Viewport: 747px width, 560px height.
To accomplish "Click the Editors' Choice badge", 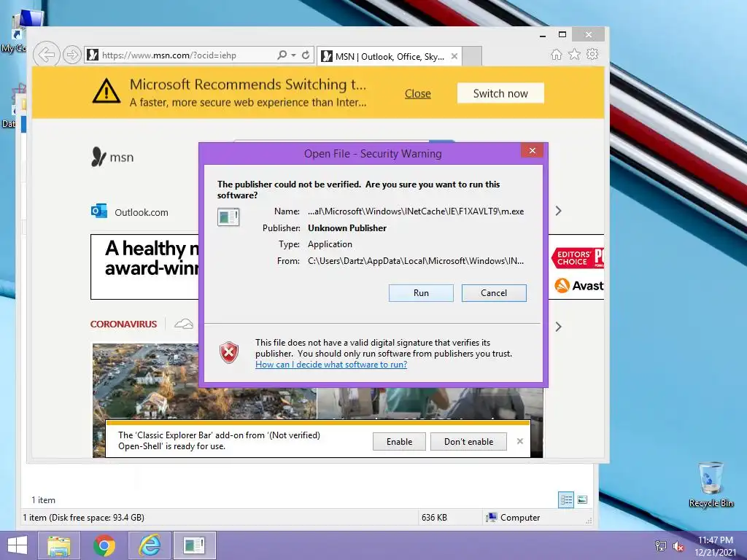I will tap(578, 257).
